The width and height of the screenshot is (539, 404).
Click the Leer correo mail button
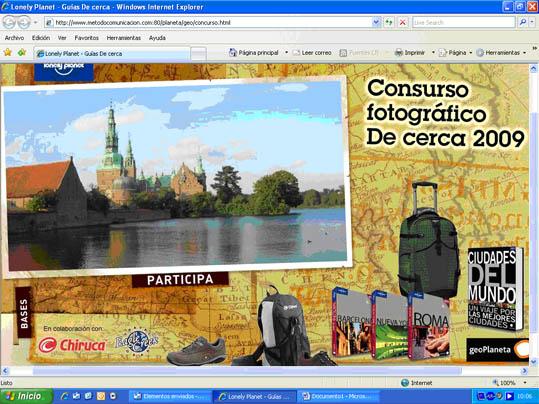coord(312,53)
